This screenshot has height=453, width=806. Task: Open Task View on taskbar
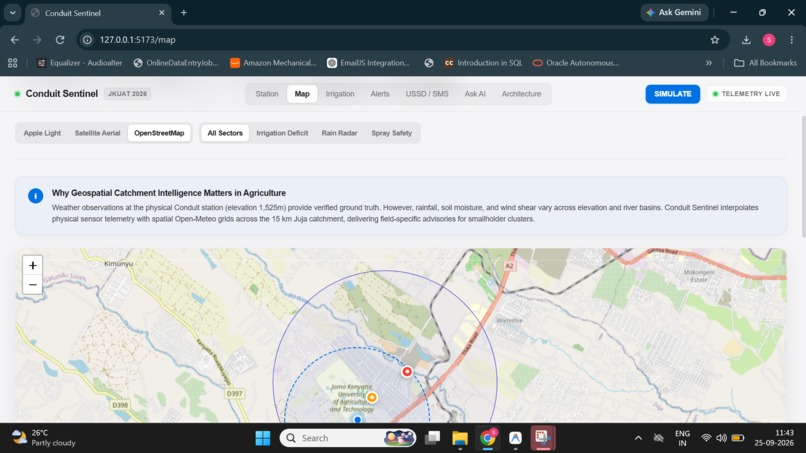coord(432,438)
